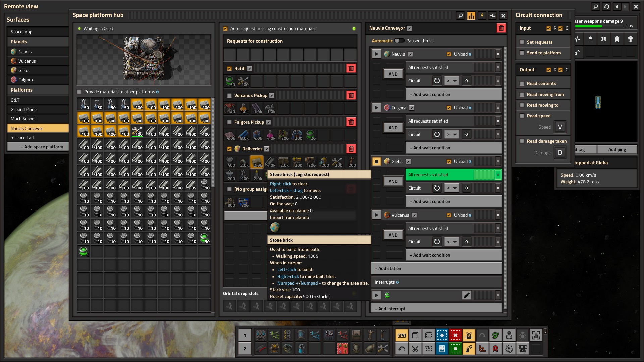Choose the Speed output signal V
The image size is (644, 362).
click(560, 127)
